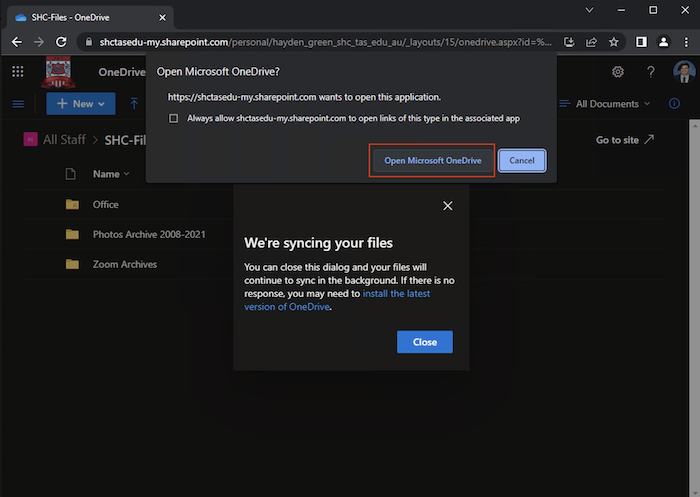Screen dimensions: 700x497
Task: Enable Always allow sharepoint links checkbox
Action: 175,118
